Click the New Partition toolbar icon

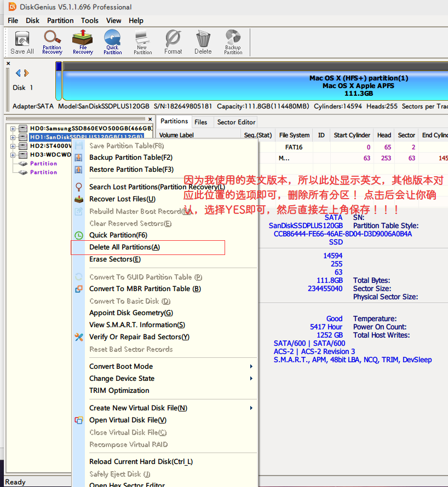point(143,43)
